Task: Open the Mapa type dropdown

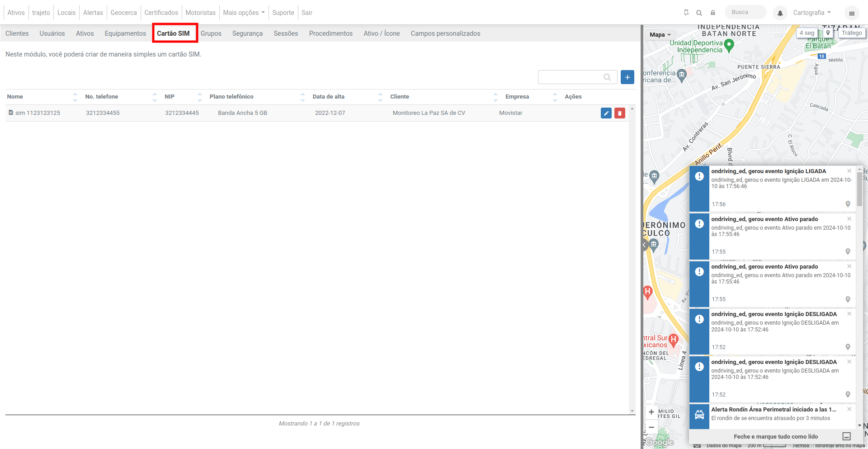Action: tap(660, 35)
